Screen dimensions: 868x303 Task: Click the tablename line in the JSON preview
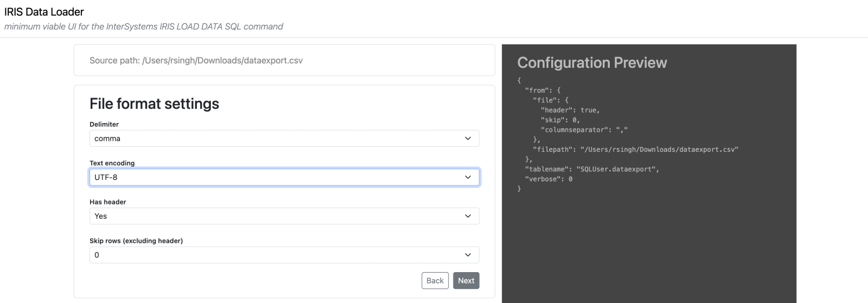tap(591, 169)
